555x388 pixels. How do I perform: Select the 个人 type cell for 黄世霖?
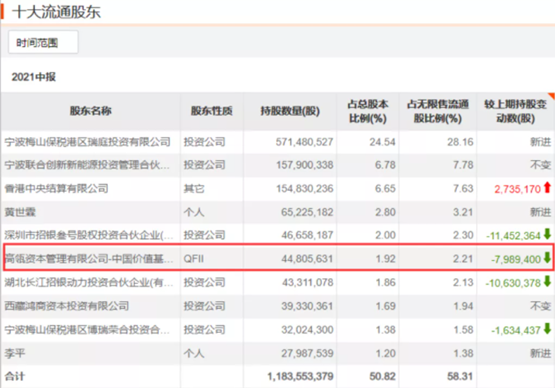194,212
